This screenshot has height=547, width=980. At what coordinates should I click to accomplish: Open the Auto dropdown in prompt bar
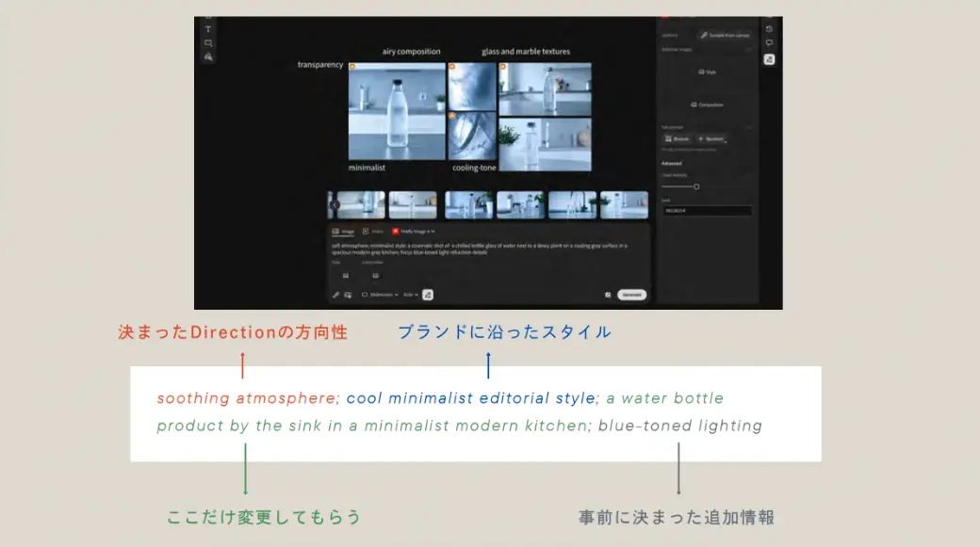(411, 295)
